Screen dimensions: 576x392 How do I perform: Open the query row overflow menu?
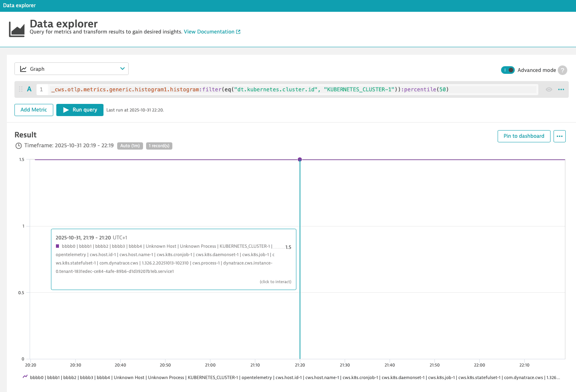(561, 89)
